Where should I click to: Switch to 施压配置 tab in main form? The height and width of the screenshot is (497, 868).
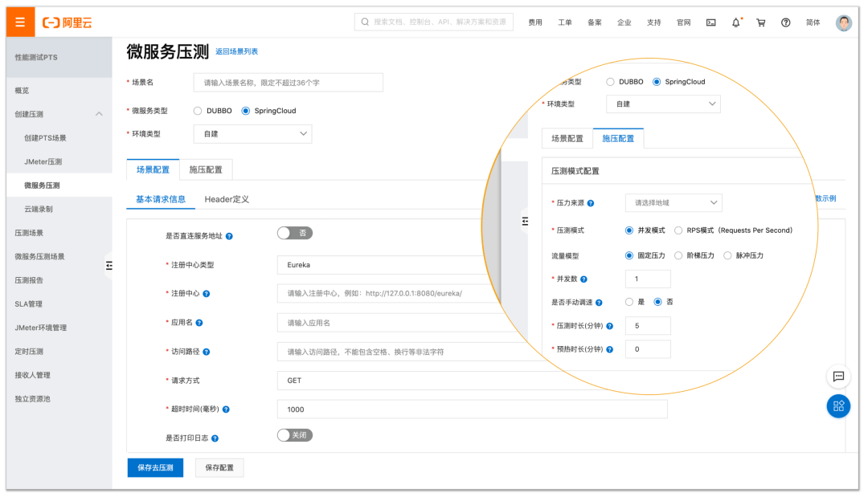pos(206,169)
